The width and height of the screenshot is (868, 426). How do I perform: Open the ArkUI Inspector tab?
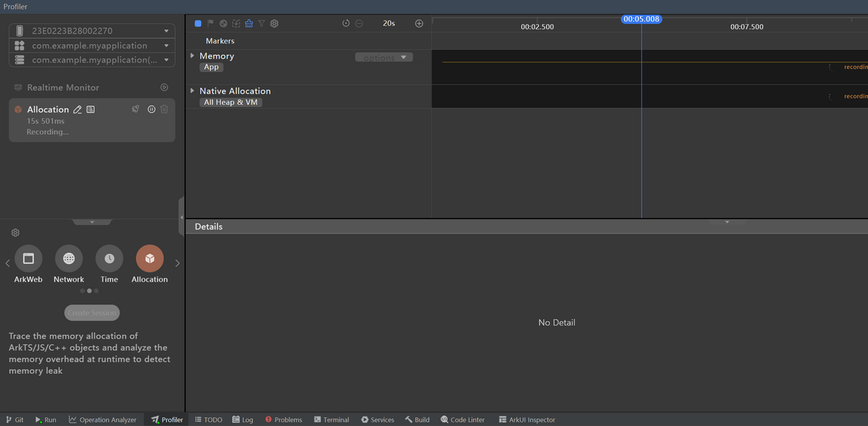coord(527,419)
